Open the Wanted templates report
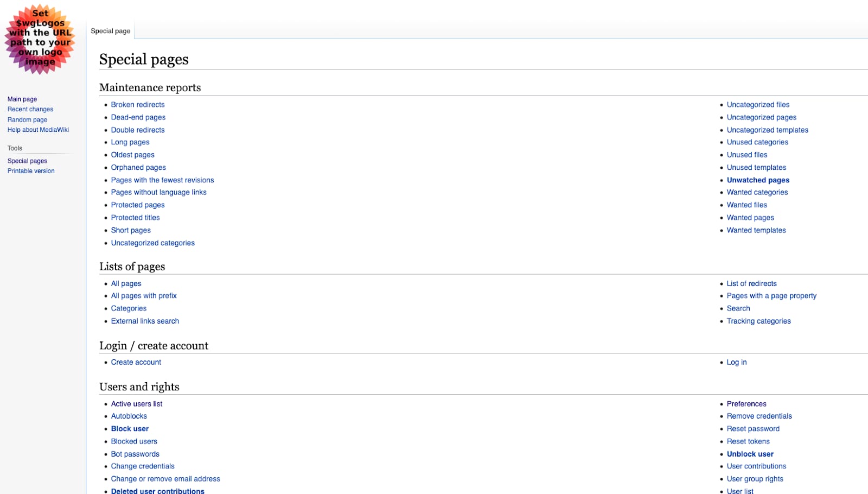This screenshot has width=868, height=494. 756,230
